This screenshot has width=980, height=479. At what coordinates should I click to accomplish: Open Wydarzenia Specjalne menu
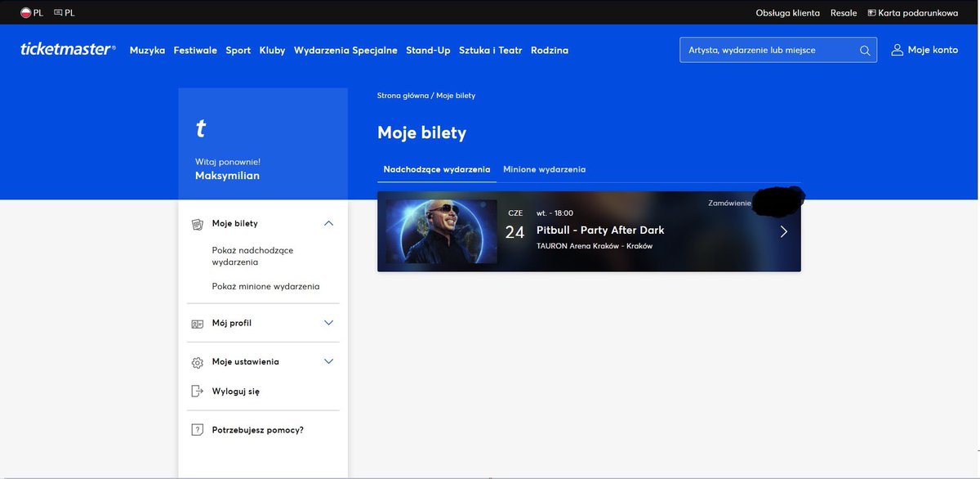click(x=345, y=50)
